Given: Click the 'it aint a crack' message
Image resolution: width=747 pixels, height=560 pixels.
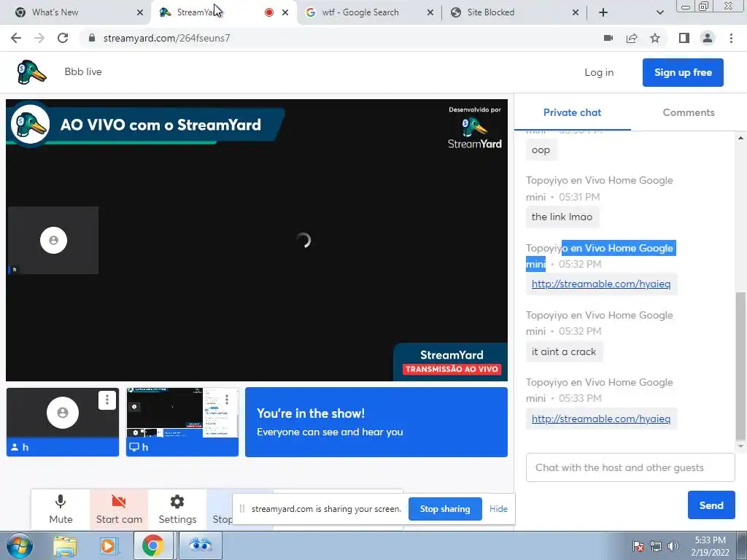Looking at the screenshot, I should point(564,351).
